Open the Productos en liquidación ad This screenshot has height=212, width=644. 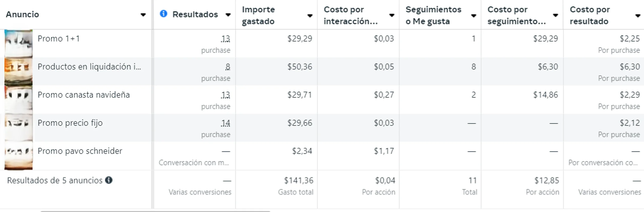coord(90,67)
